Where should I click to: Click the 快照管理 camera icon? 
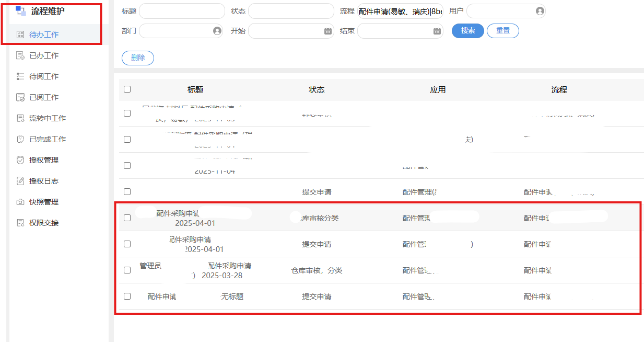click(20, 202)
